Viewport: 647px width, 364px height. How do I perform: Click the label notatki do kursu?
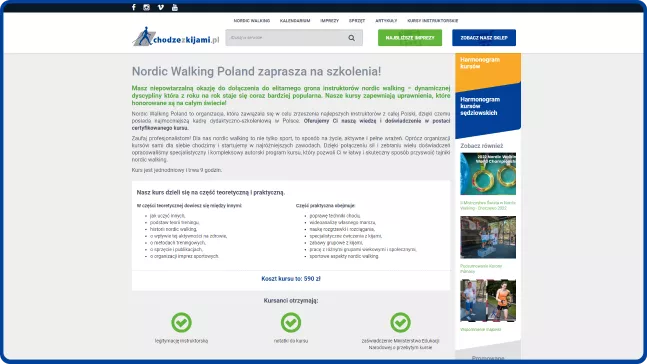(291, 341)
